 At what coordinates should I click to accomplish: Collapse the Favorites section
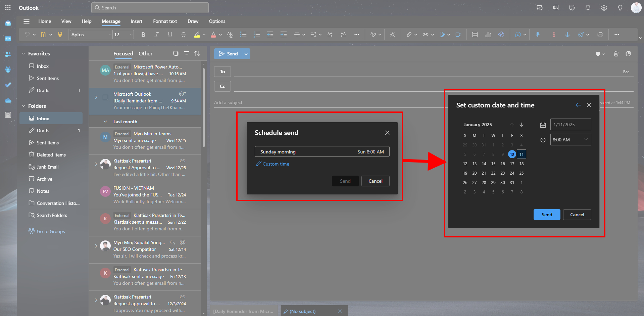pos(23,53)
